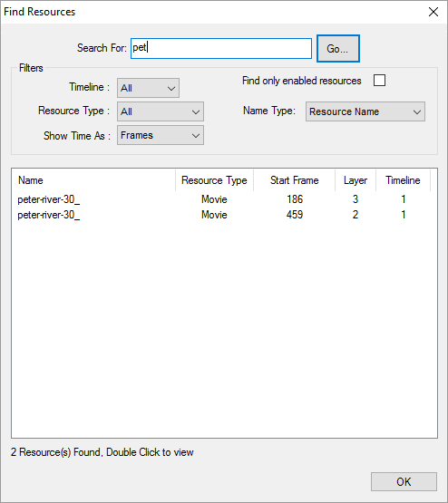
Task: Enable Find only enabled resources checkbox
Action: (x=379, y=80)
